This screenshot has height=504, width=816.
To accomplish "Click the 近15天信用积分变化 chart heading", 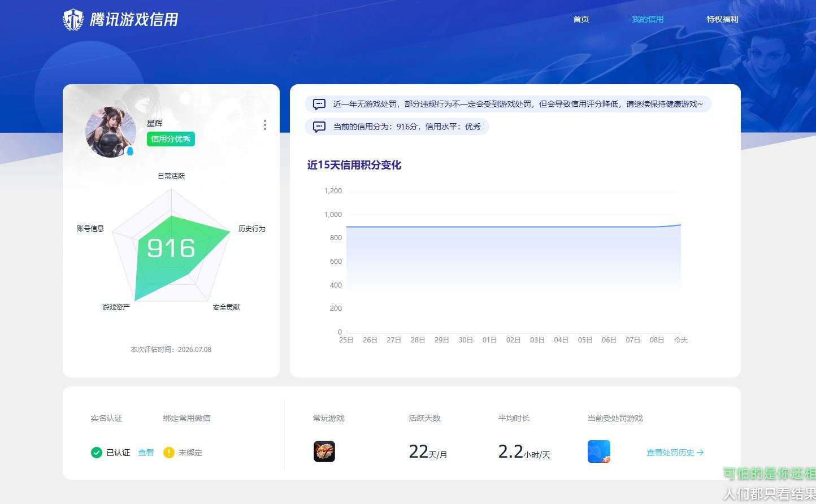I will point(354,165).
